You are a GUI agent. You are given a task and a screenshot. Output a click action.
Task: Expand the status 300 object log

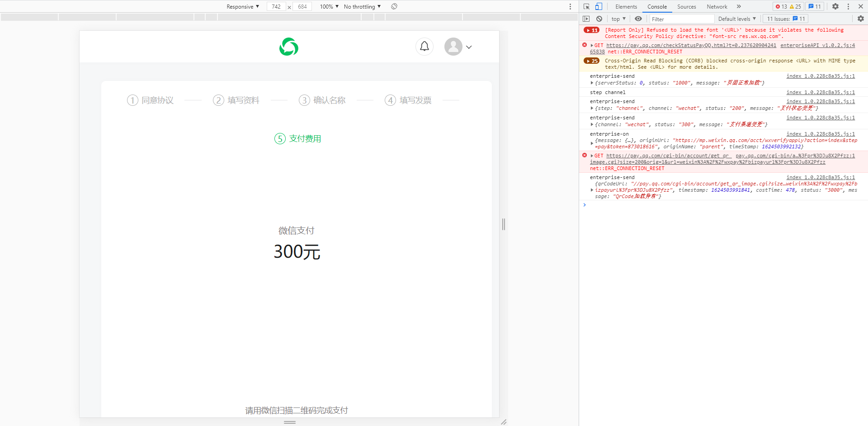click(592, 124)
